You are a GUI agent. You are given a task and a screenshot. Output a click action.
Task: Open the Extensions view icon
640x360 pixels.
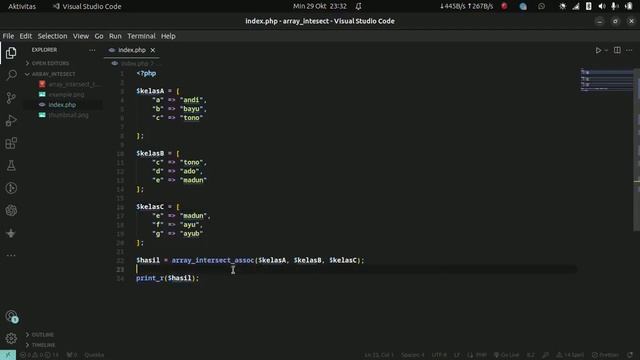pyautogui.click(x=11, y=143)
